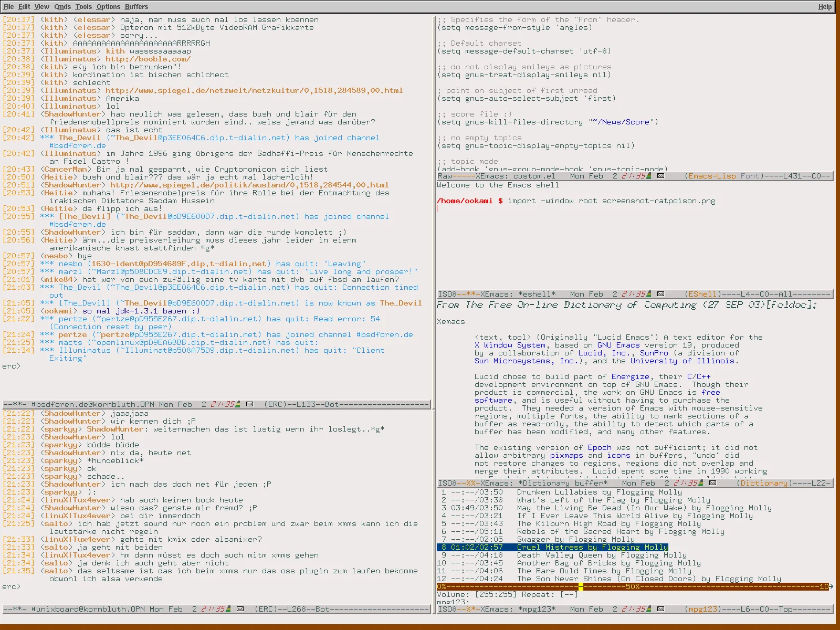Click the mail icon in Dictionary buffer modeline
This screenshot has width=840, height=630.
pos(712,484)
